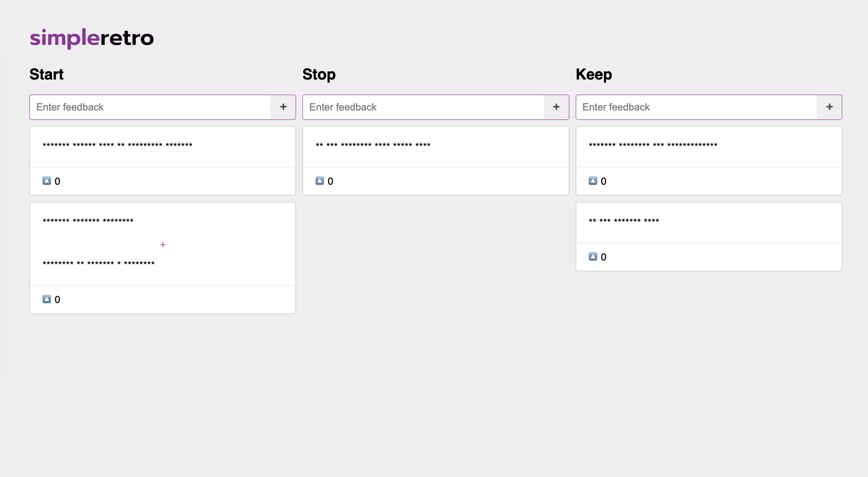The height and width of the screenshot is (477, 868).
Task: Select top text line of merged Start card
Action: [88, 221]
